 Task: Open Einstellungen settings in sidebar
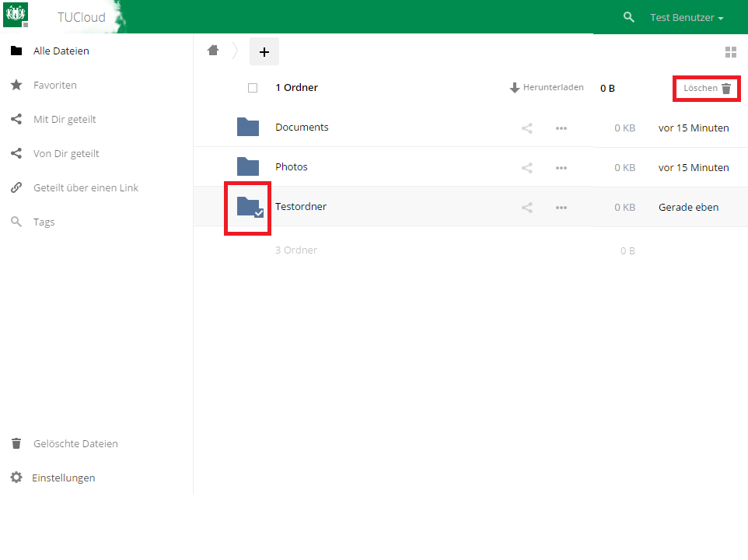pos(63,478)
